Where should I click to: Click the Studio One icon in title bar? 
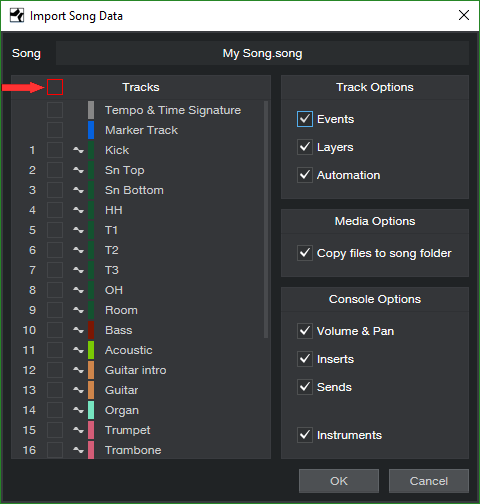(17, 15)
